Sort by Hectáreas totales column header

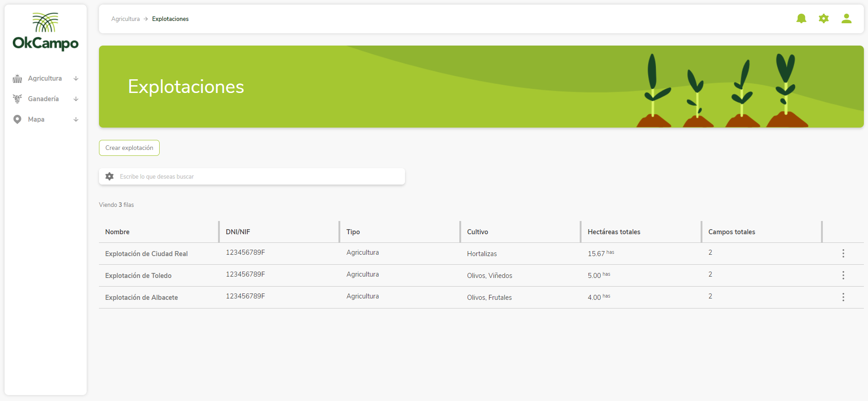click(614, 232)
